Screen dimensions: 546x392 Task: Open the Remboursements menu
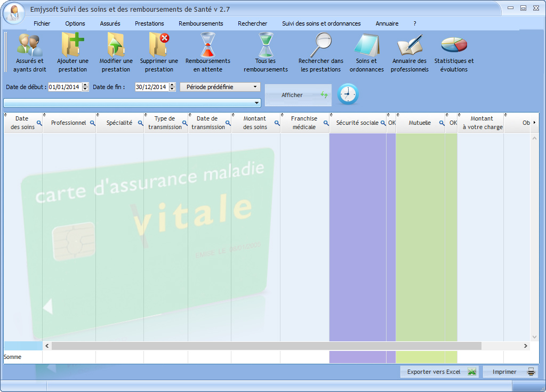click(200, 23)
